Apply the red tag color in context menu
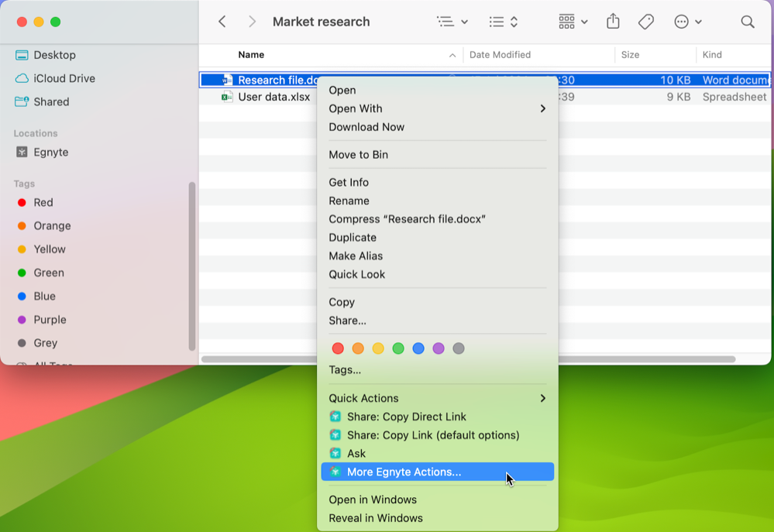The height and width of the screenshot is (532, 774). [x=338, y=348]
